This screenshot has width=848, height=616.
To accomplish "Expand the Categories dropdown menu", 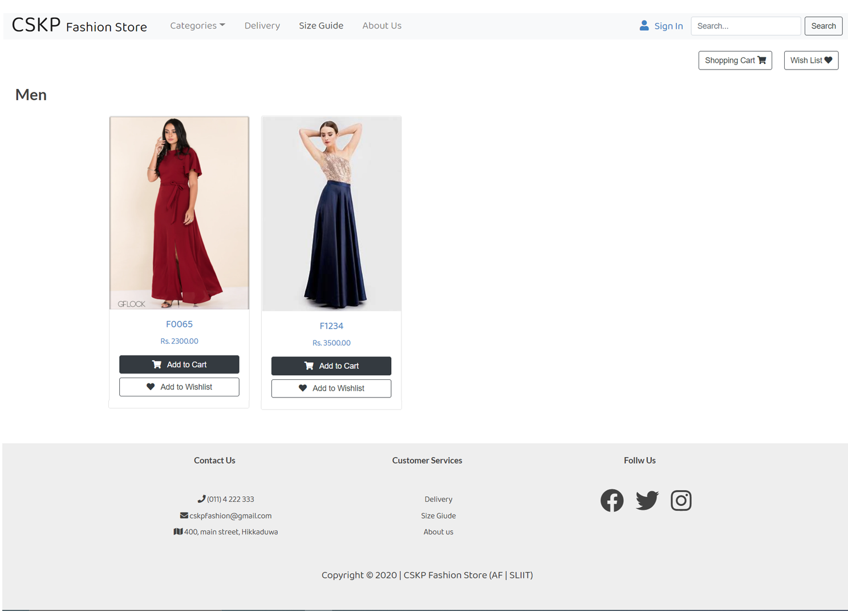I will 197,26.
